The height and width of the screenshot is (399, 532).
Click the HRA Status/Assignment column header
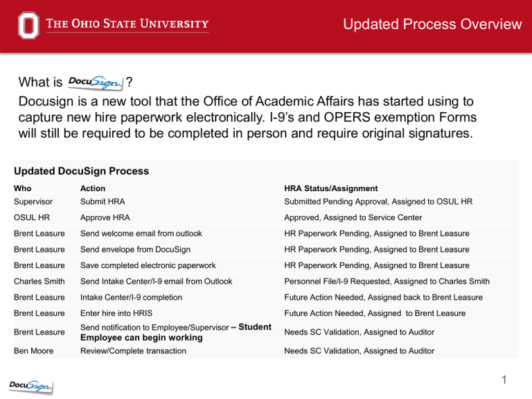point(331,188)
